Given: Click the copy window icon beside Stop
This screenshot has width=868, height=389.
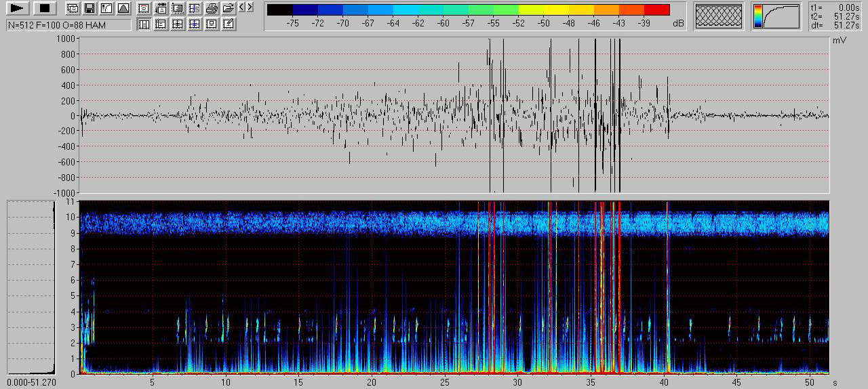Looking at the screenshot, I should (72, 9).
